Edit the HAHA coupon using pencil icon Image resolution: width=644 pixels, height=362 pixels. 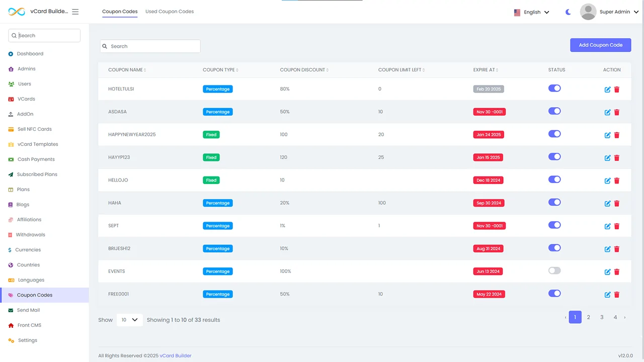point(607,204)
